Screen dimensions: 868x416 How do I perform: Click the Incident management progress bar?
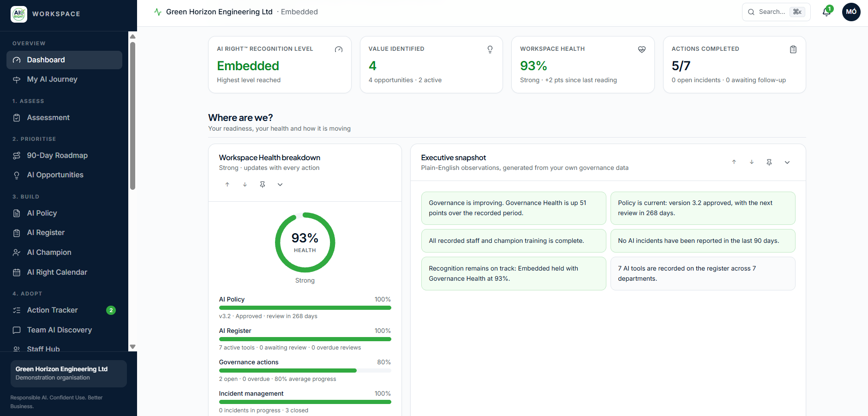pos(305,402)
